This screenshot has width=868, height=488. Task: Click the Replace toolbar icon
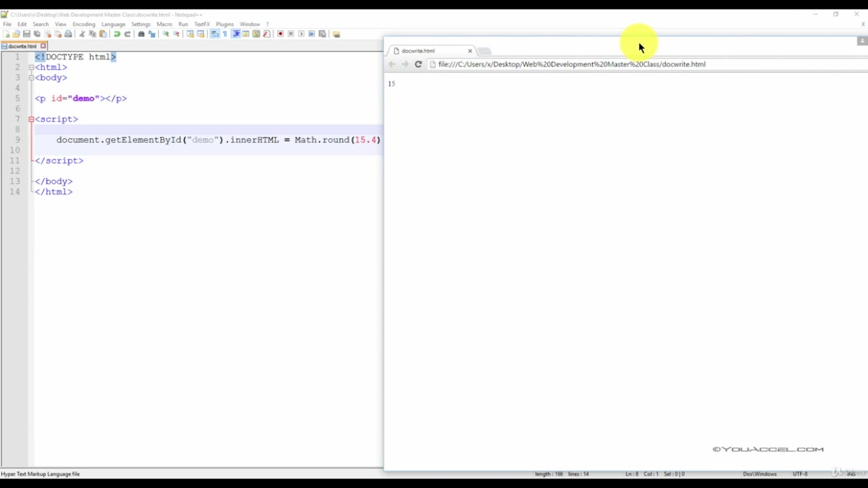click(152, 34)
